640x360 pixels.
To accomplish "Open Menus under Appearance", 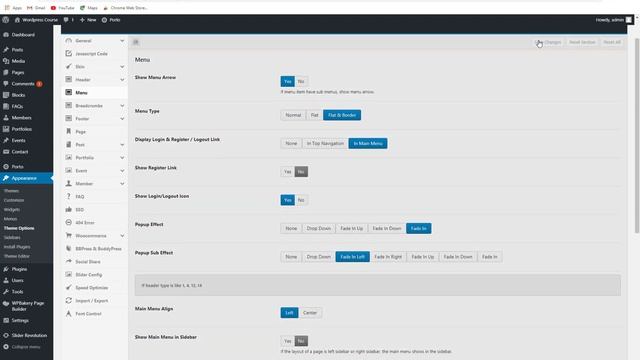I will pos(11,219).
